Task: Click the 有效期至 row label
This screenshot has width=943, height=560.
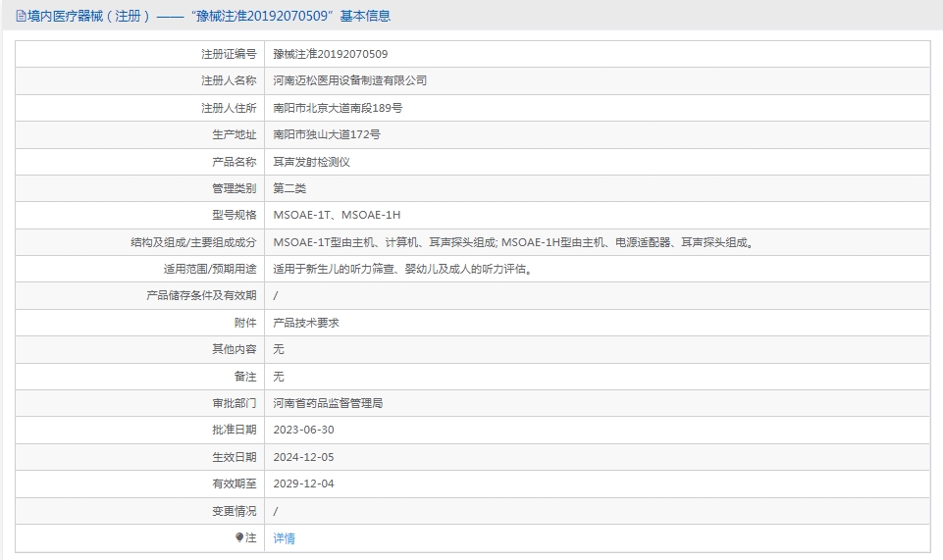Action: (x=234, y=484)
